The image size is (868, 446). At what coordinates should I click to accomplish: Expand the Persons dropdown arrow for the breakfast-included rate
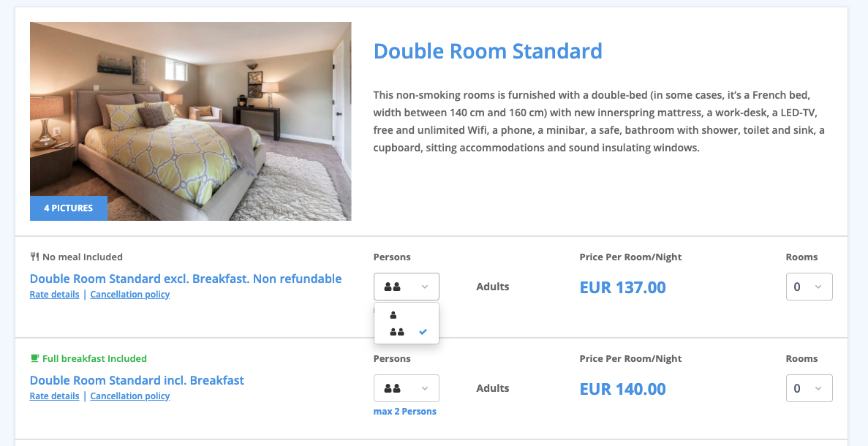425,388
